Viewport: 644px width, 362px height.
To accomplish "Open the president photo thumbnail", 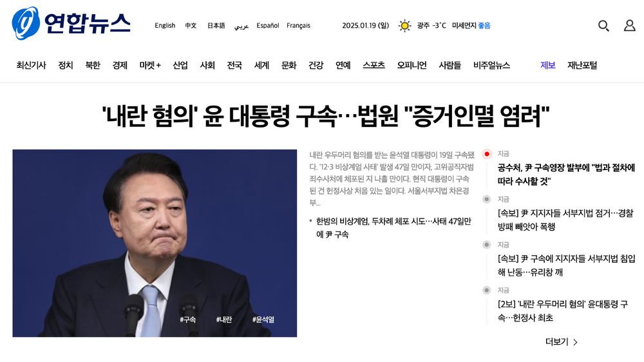I will tap(155, 243).
